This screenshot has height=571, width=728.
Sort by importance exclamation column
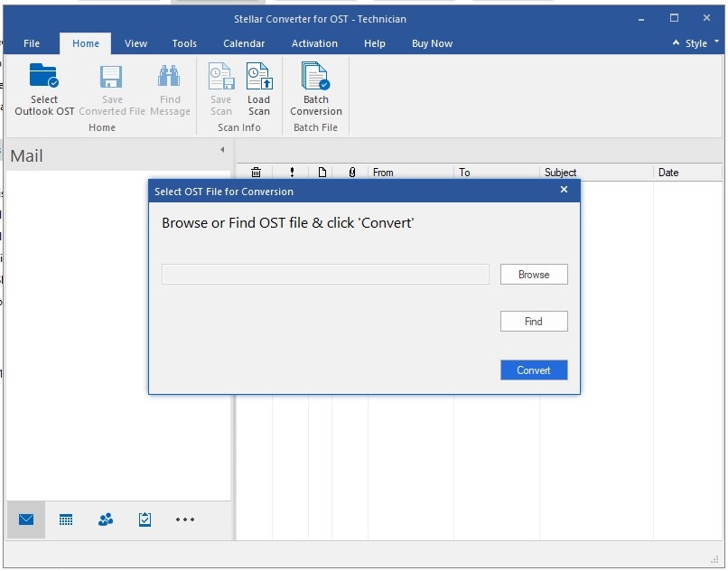(292, 173)
